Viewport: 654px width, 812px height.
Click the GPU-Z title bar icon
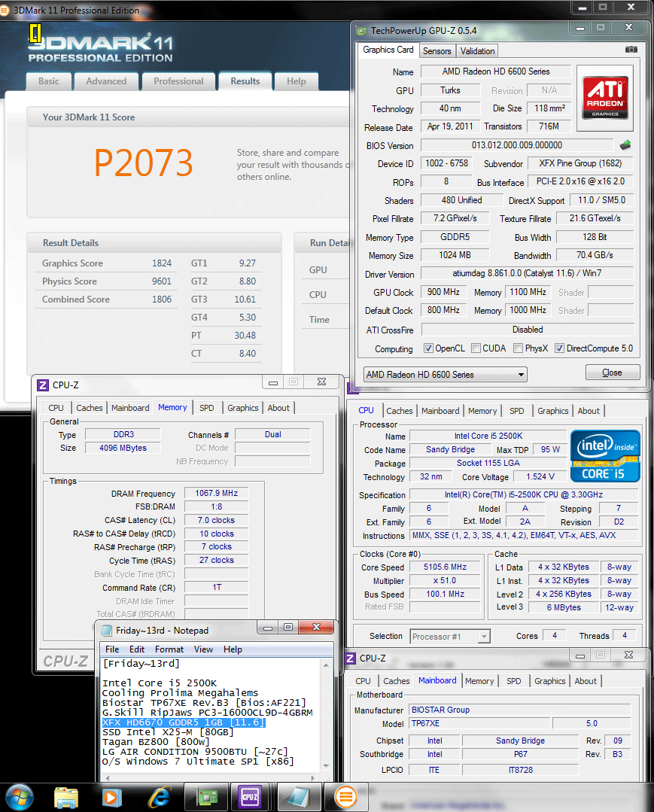(361, 31)
